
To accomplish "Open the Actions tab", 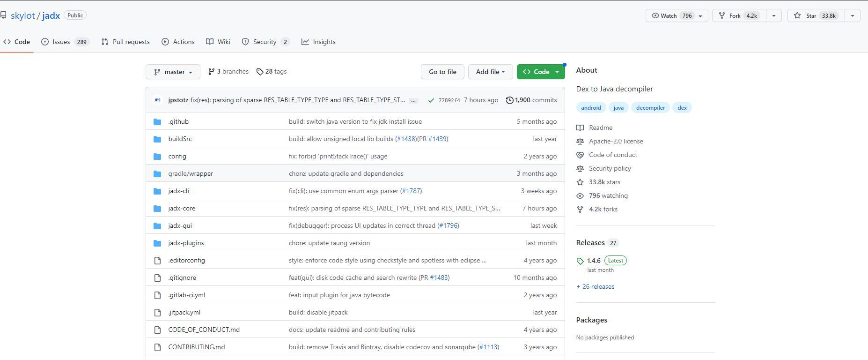I will (x=178, y=42).
